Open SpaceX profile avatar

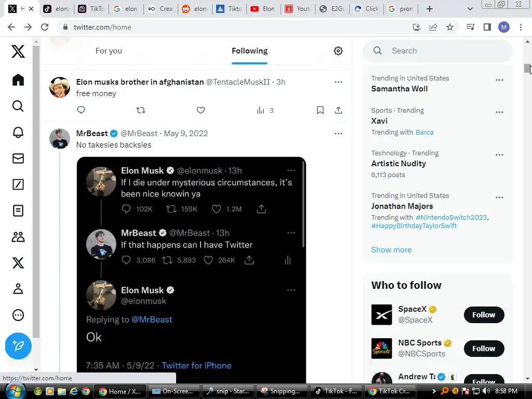(382, 314)
